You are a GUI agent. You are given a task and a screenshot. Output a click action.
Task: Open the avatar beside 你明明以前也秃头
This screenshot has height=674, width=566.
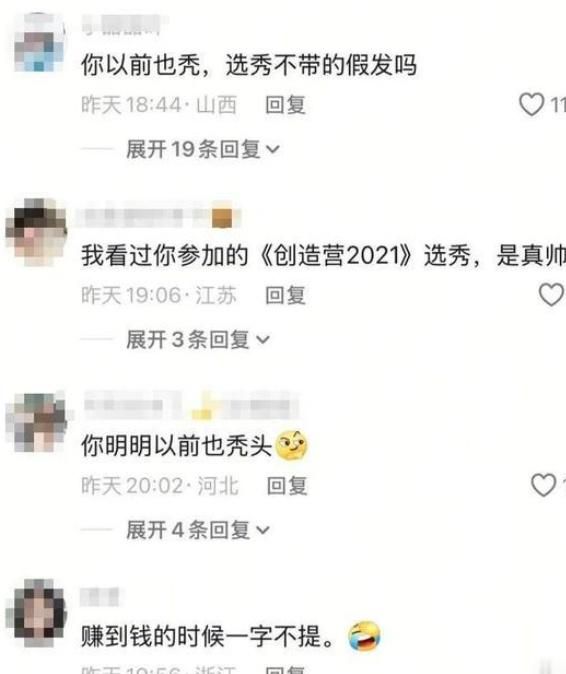click(x=36, y=423)
